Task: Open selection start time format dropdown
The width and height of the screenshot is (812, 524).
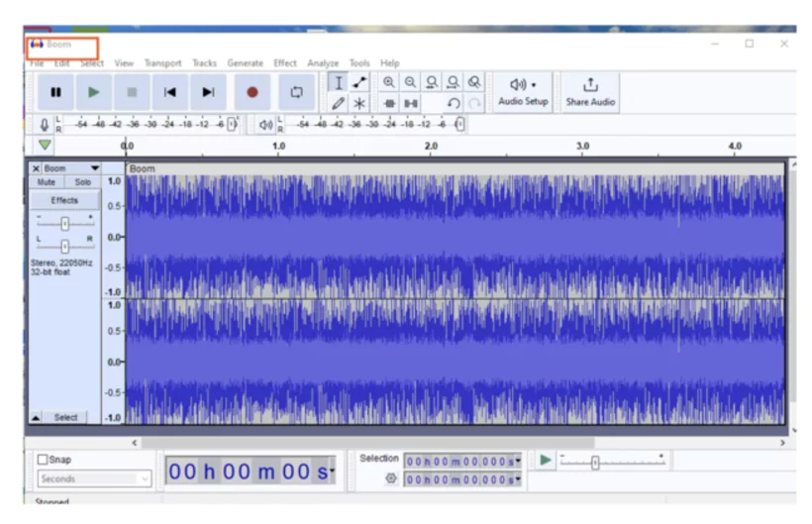Action: (517, 462)
